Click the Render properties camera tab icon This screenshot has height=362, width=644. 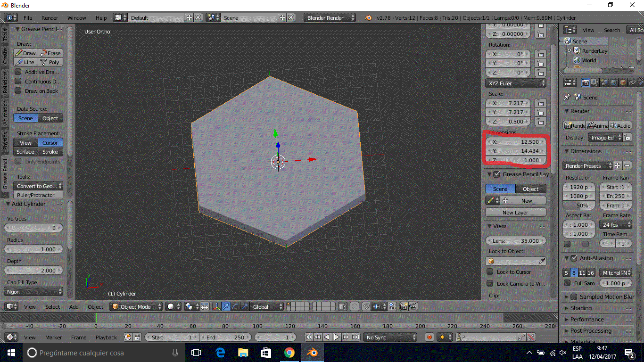pos(585,82)
